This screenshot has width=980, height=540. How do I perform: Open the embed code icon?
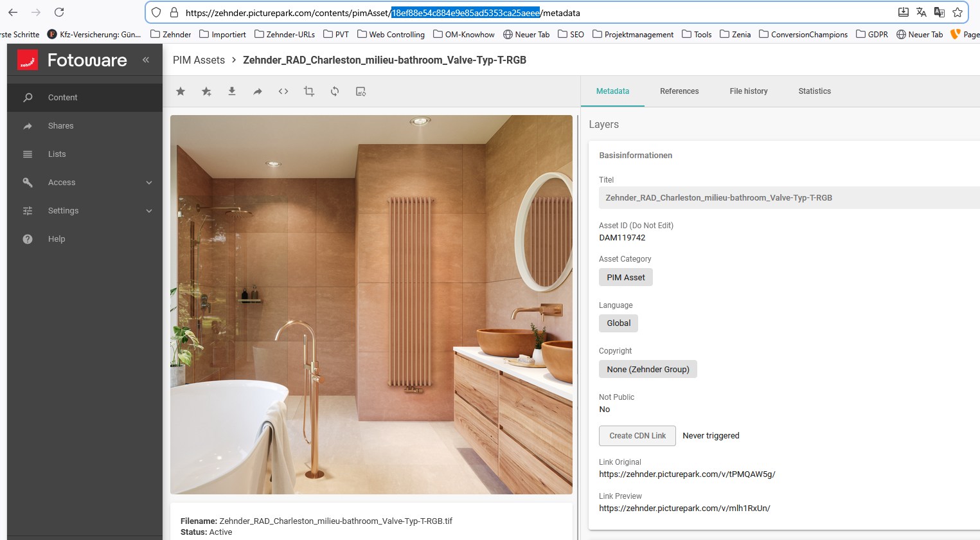[x=283, y=91]
